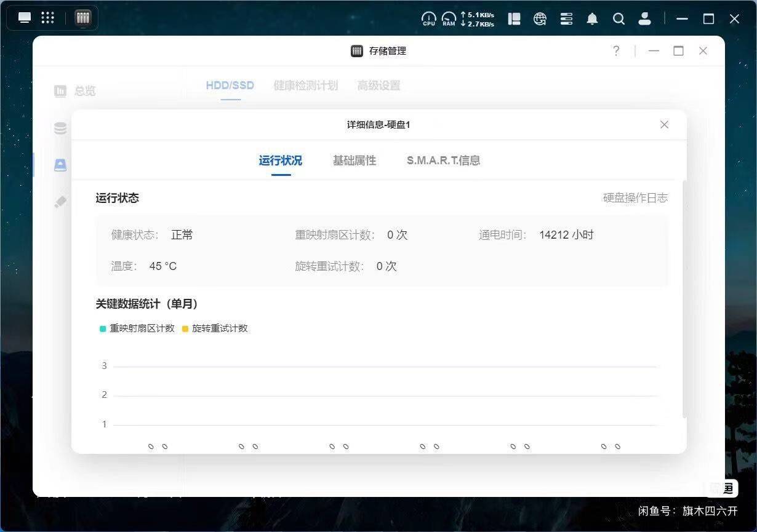Image resolution: width=757 pixels, height=532 pixels.
Task: Click the 存储管理 icon in taskbar
Action: [x=83, y=17]
